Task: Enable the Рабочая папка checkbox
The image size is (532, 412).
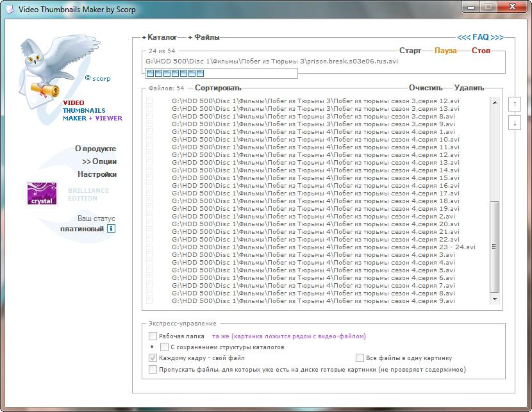Action: coord(153,336)
